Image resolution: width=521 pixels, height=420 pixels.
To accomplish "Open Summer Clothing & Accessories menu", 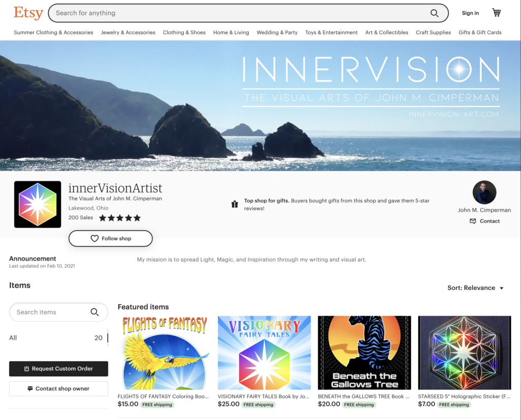I will [53, 33].
